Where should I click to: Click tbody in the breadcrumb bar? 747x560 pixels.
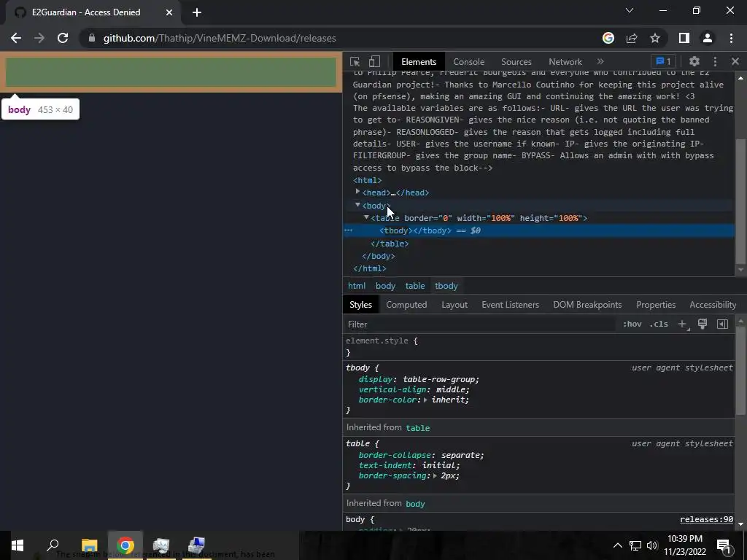click(446, 286)
